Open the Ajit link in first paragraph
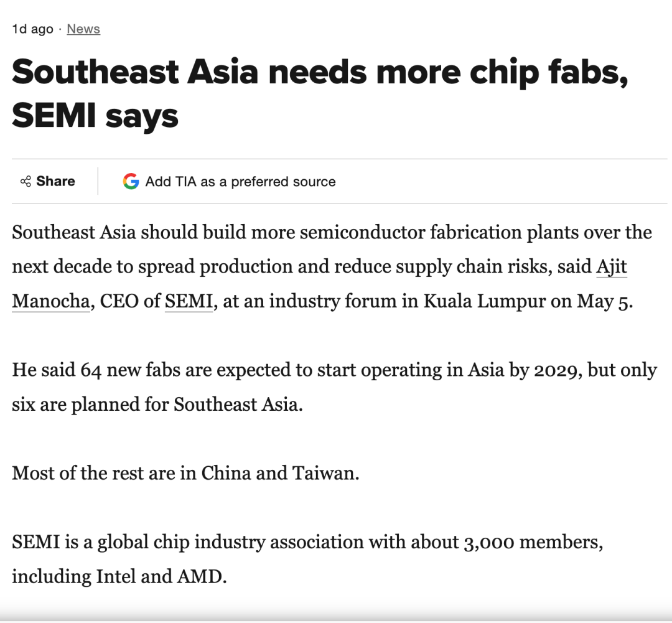This screenshot has width=672, height=623. (612, 267)
